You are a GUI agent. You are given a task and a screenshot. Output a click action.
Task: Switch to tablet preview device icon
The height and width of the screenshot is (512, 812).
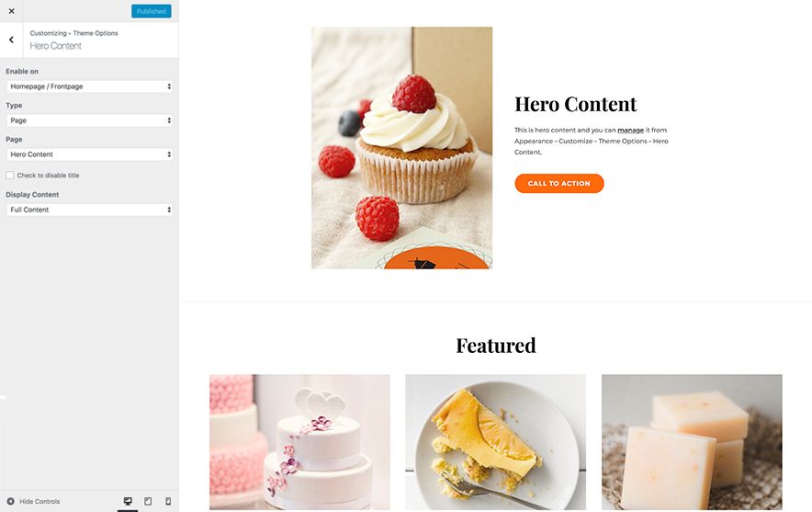pos(148,501)
